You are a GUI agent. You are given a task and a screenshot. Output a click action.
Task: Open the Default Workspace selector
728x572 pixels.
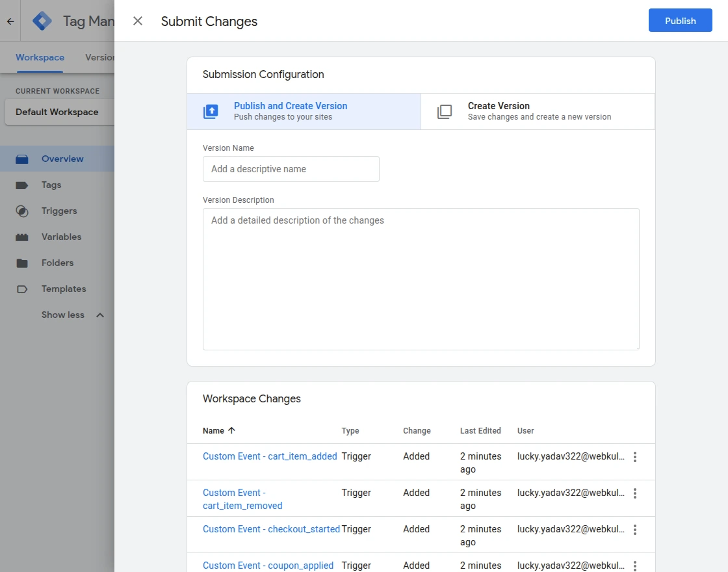click(59, 112)
